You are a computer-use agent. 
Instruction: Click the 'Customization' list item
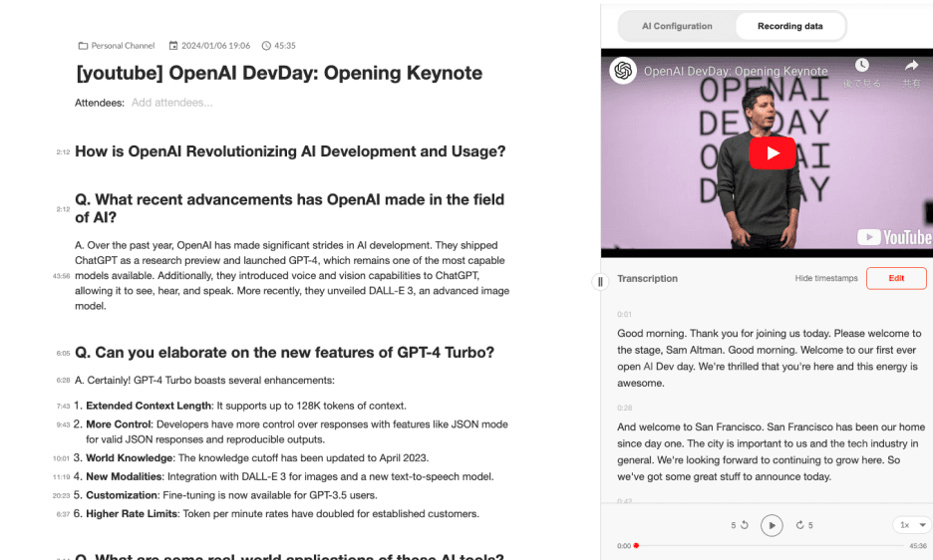point(225,495)
